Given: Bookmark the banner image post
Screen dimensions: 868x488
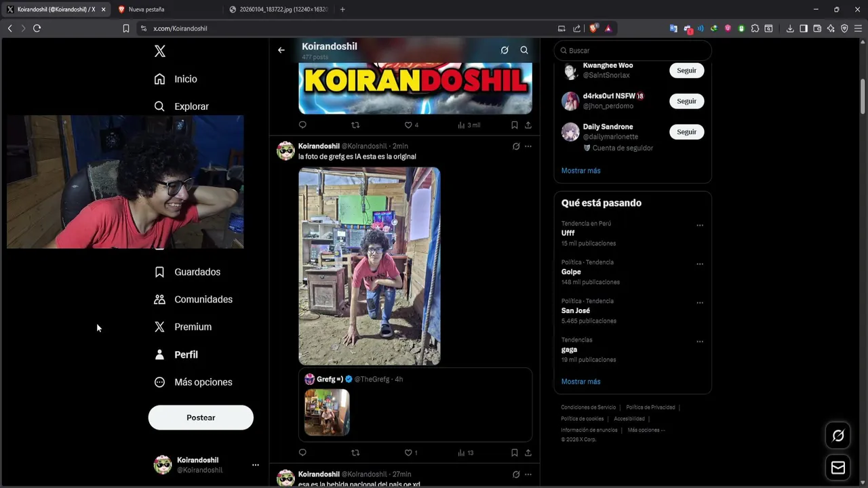Looking at the screenshot, I should [514, 125].
